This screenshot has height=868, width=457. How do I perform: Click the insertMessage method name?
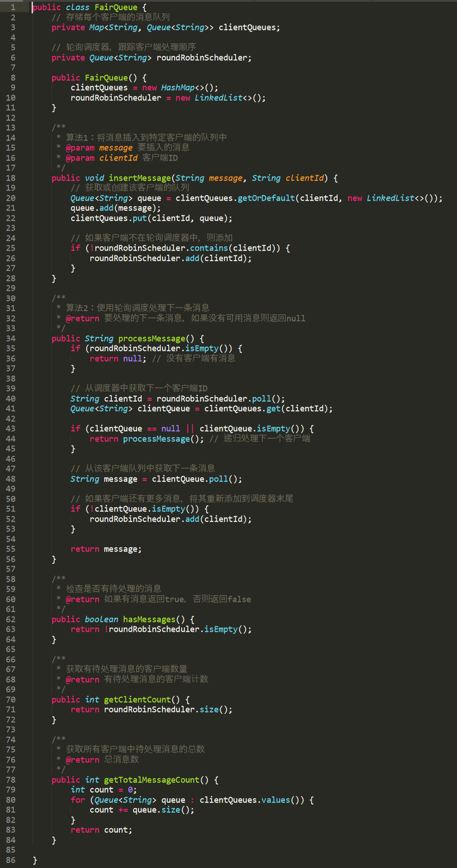(140, 178)
